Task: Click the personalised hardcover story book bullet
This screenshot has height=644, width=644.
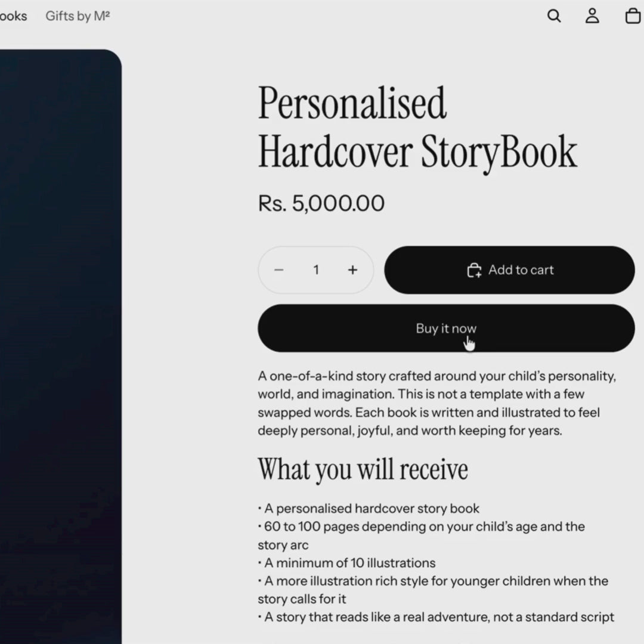Action: coord(369,509)
